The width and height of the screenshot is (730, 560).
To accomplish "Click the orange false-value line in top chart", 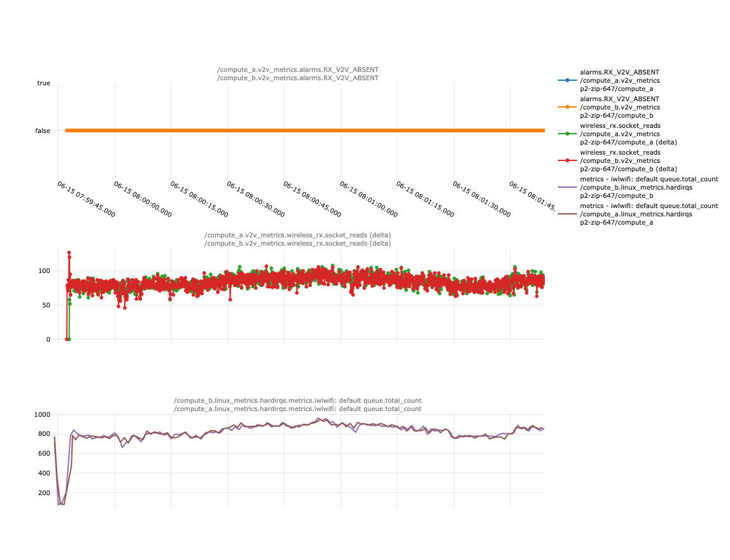I will (x=305, y=131).
